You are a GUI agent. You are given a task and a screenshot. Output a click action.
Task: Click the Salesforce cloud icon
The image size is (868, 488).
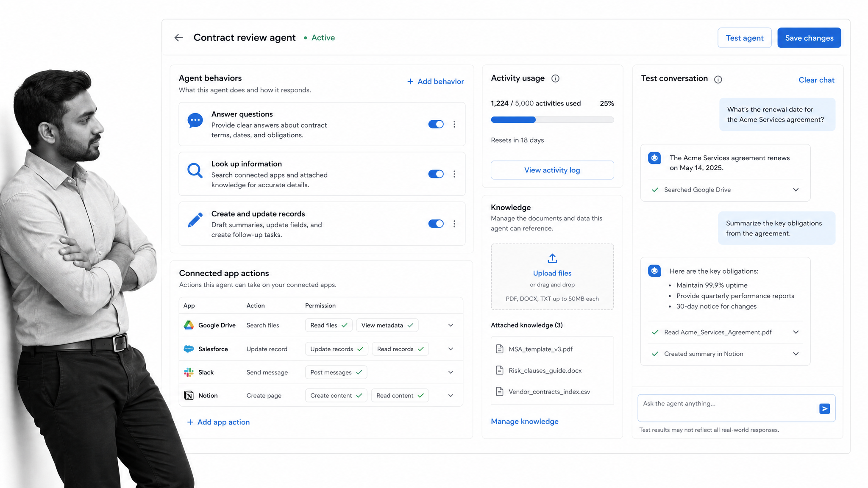pyautogui.click(x=189, y=349)
